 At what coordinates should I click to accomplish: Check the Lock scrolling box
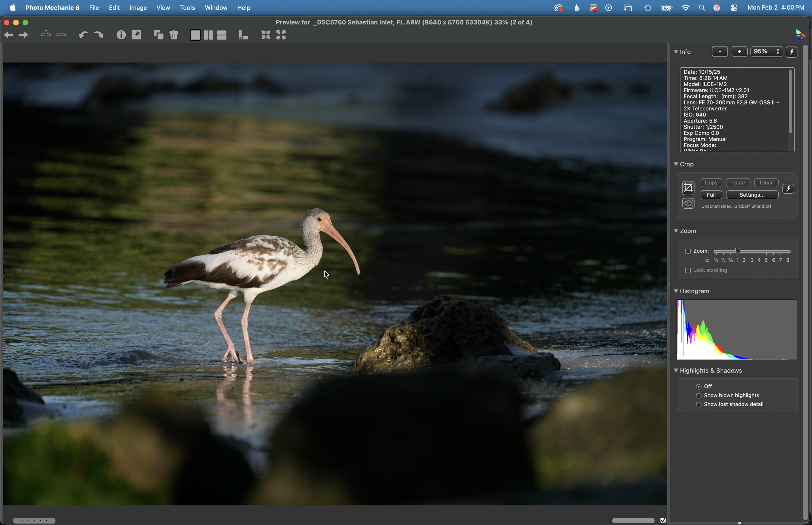tap(688, 270)
